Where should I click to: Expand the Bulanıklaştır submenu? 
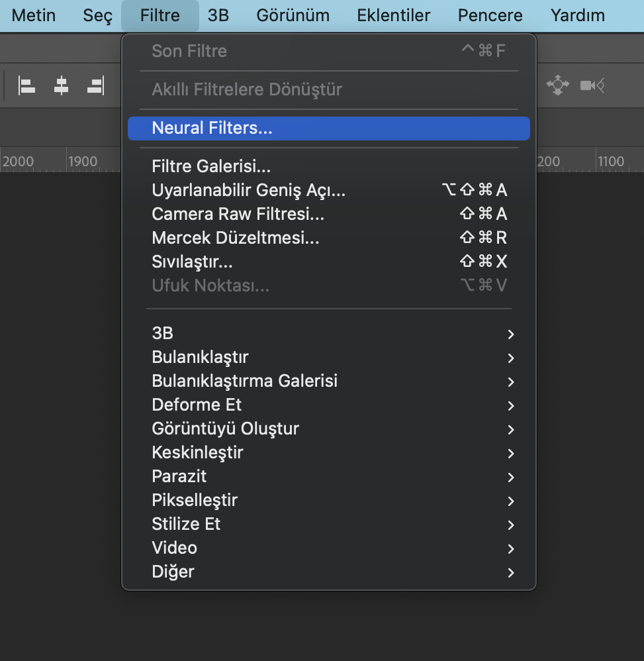pyautogui.click(x=200, y=357)
